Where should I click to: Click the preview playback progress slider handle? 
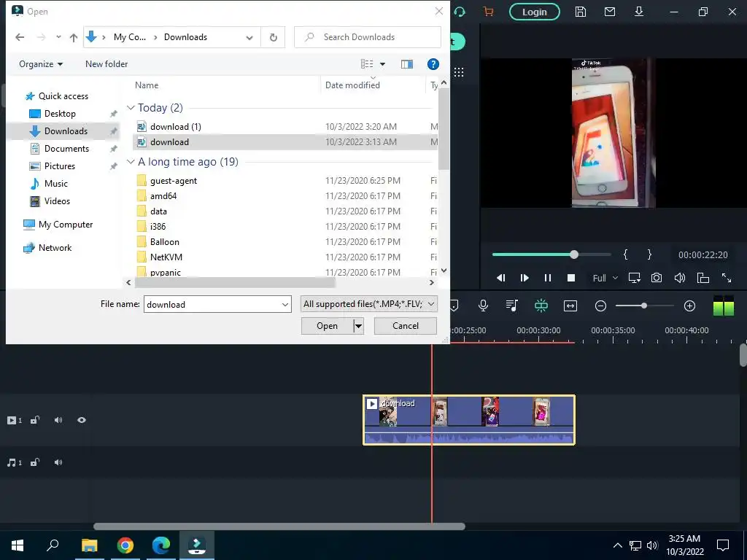pos(574,254)
